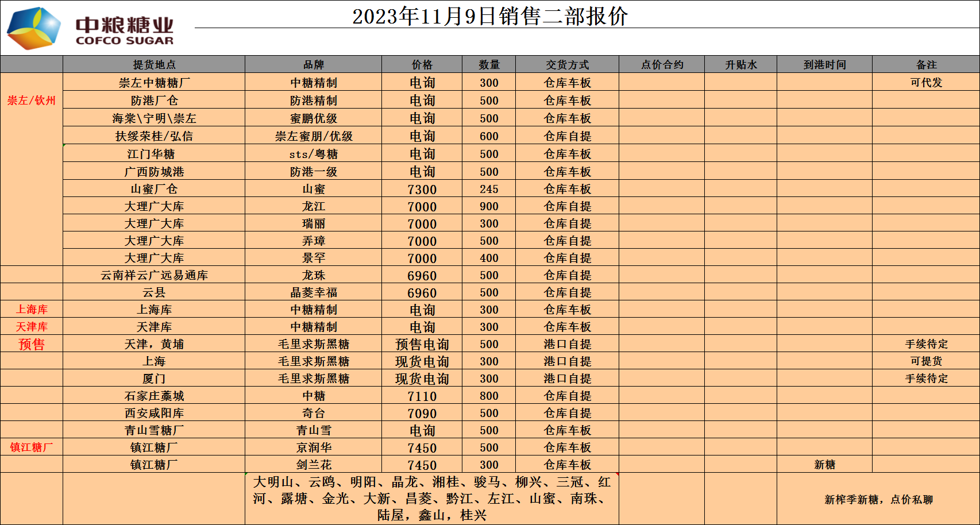
Task: Select the 备注 column header
Action: pyautogui.click(x=926, y=65)
